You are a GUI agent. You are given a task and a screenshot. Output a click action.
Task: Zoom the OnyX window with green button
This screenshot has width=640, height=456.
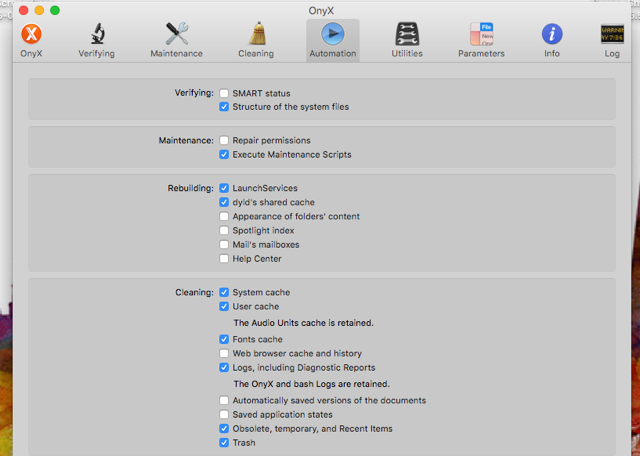(55, 10)
